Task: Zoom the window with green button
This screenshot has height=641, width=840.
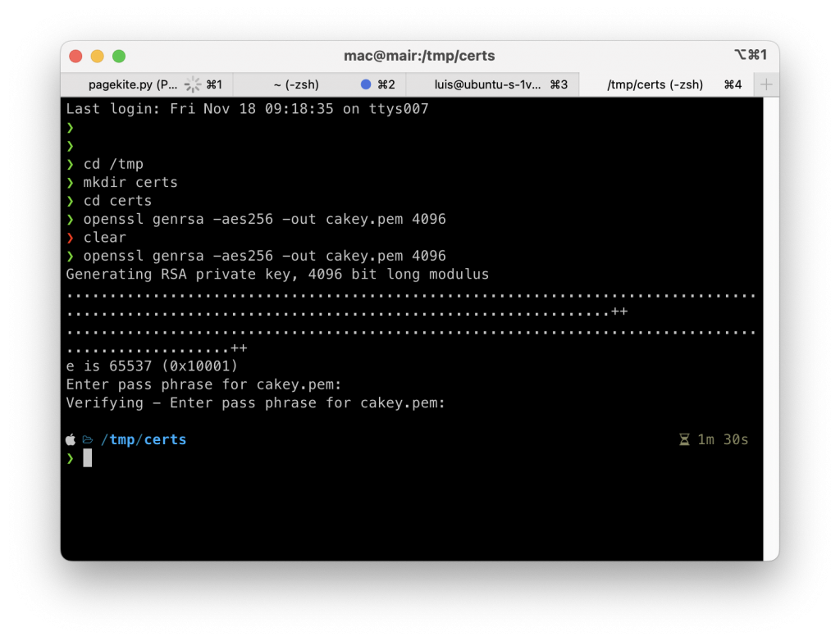Action: (119, 57)
